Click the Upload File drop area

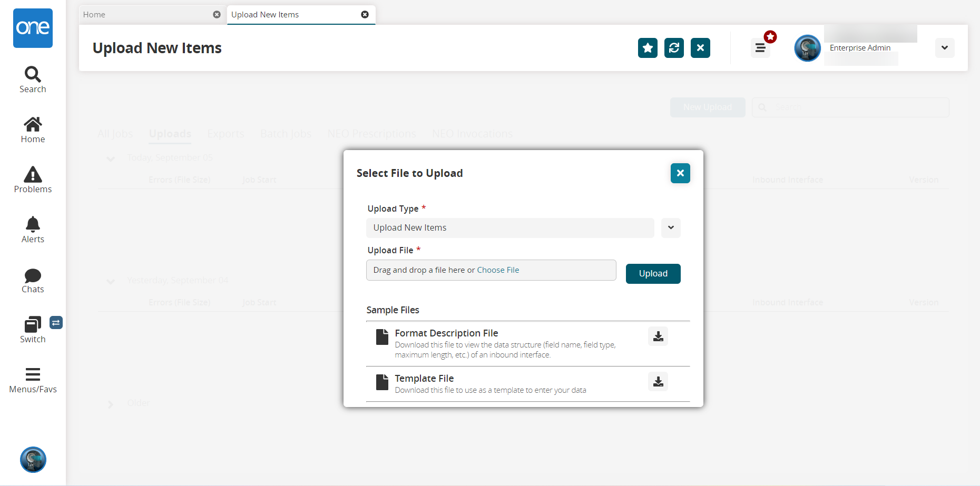(491, 270)
